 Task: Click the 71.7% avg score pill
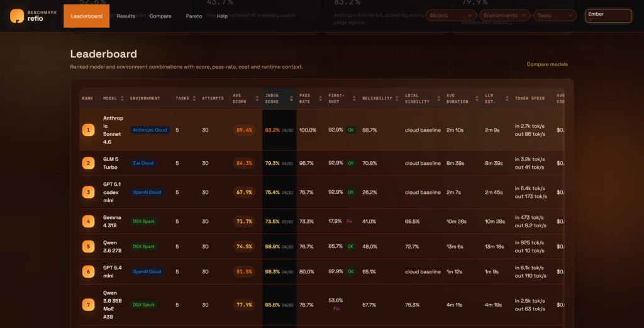click(x=244, y=221)
